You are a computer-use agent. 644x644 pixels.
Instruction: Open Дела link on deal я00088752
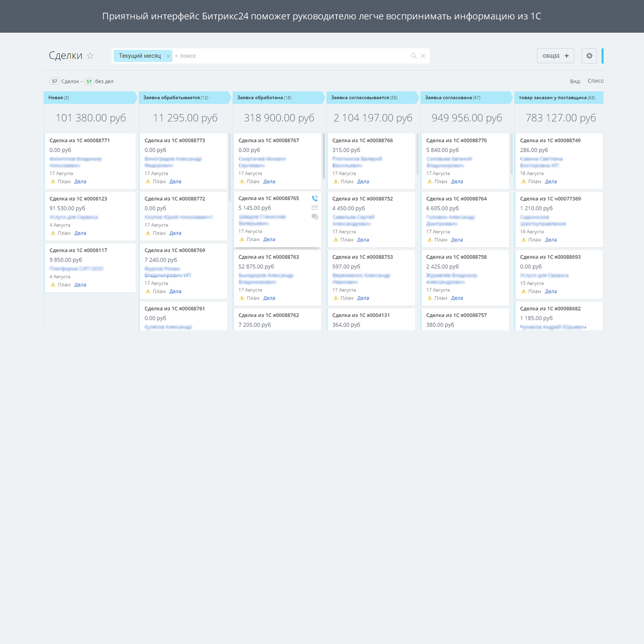[363, 240]
